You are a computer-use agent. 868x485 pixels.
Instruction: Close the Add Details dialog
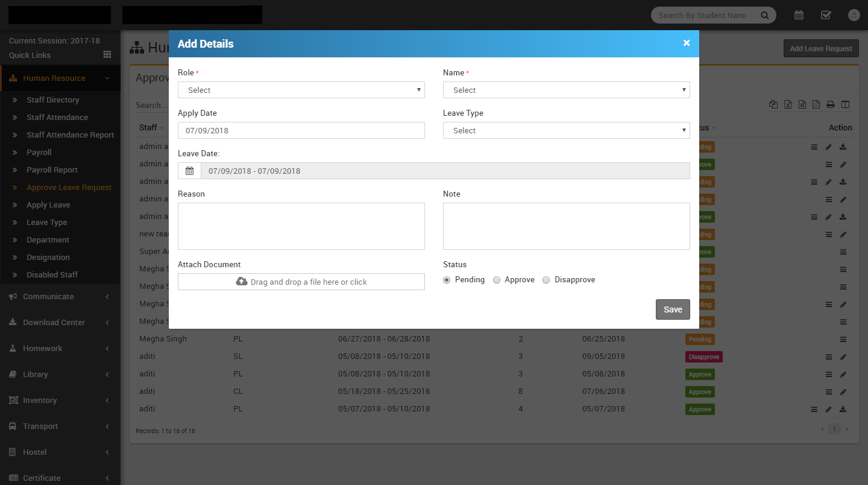687,43
